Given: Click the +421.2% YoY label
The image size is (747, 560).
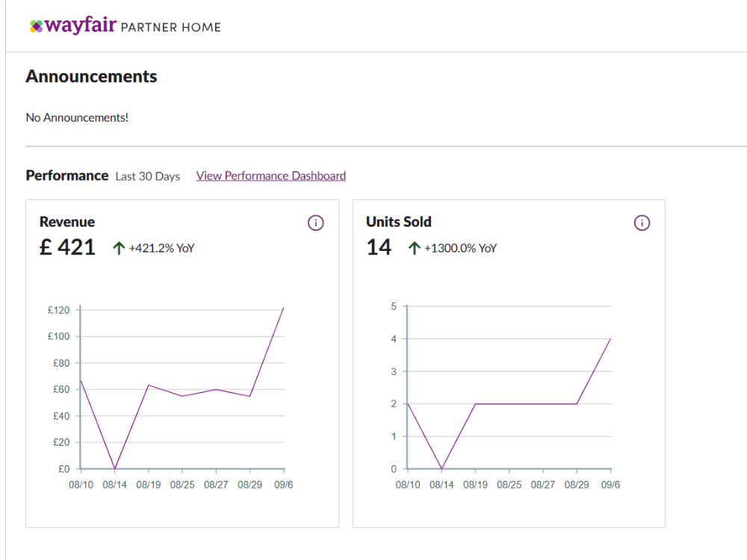Looking at the screenshot, I should 161,248.
